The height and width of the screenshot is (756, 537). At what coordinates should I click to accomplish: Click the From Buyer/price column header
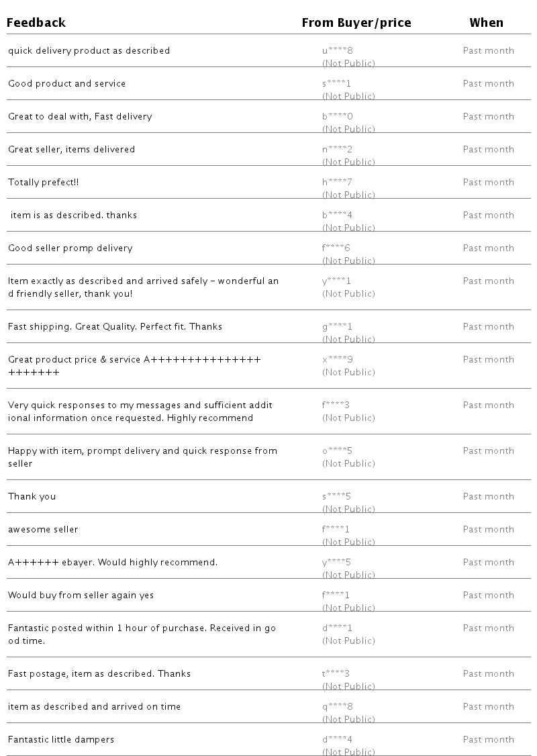tap(356, 23)
